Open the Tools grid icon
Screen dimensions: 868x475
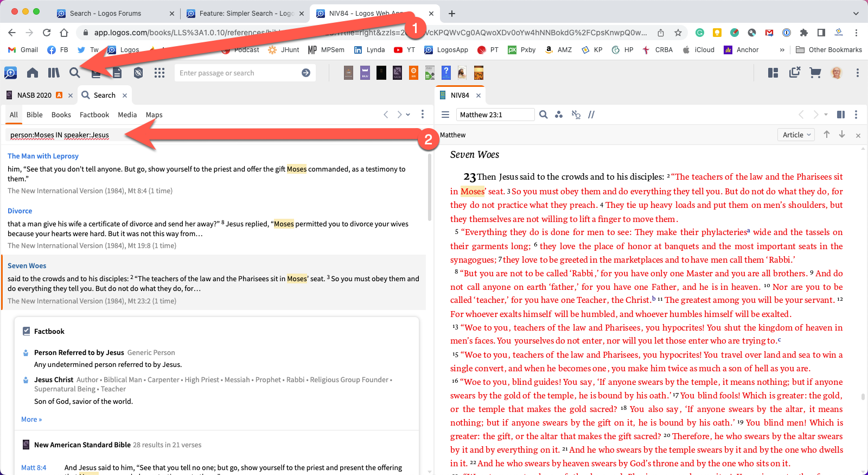point(159,73)
